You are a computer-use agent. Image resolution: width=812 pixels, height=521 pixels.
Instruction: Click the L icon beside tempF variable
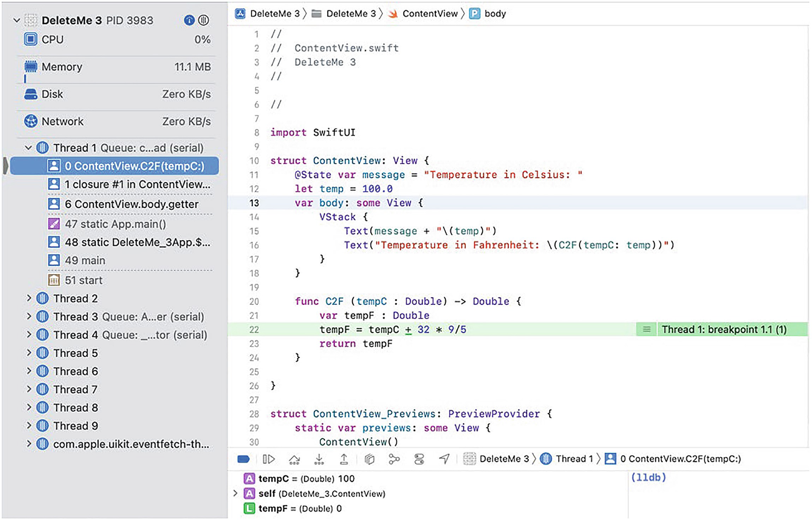pos(249,508)
